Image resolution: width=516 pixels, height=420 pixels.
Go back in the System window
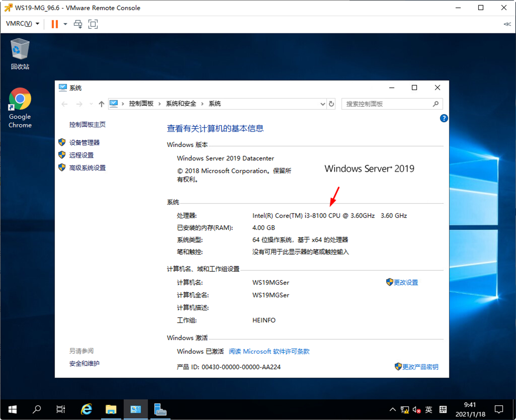coord(65,104)
